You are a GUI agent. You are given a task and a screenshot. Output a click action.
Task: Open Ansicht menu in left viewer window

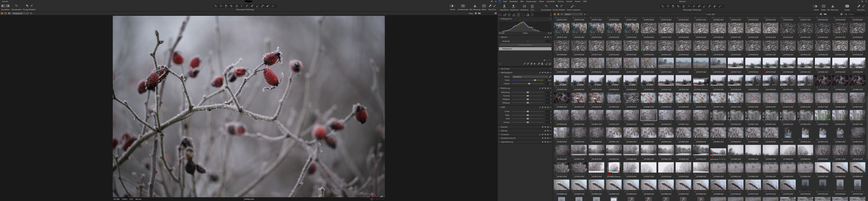[x=5, y=1]
